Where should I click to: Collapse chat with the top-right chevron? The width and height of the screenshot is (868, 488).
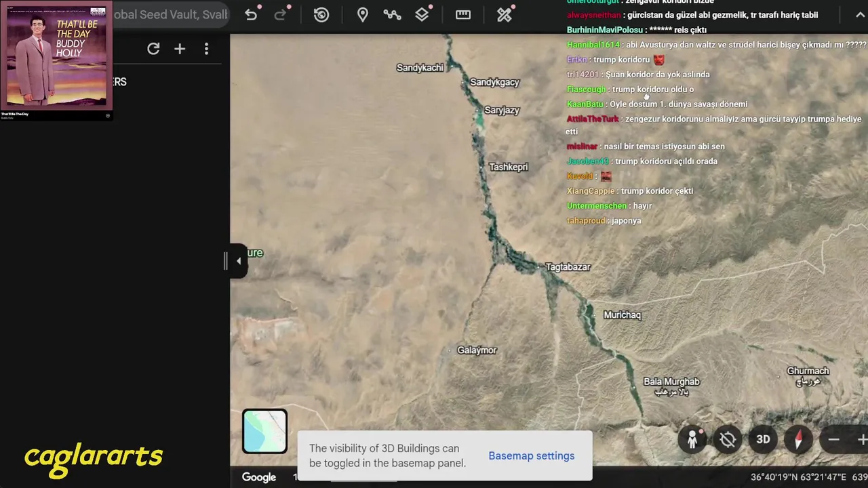click(x=860, y=15)
